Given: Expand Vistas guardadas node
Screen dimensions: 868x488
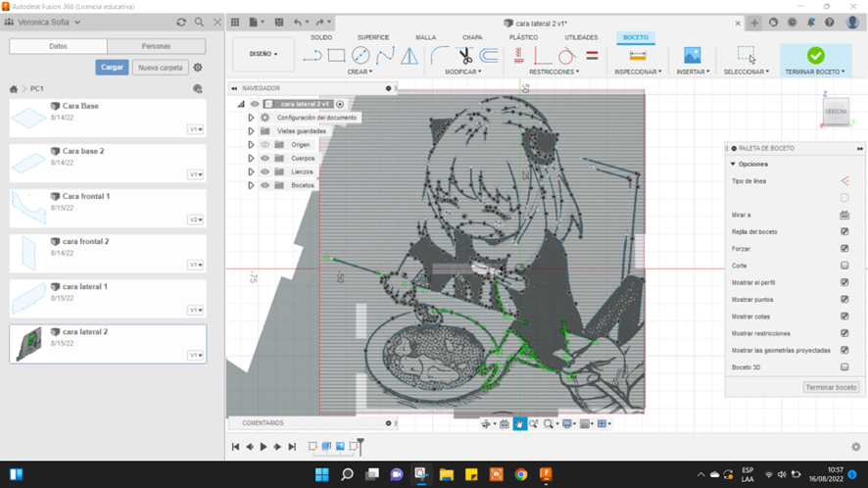Looking at the screenshot, I should pyautogui.click(x=251, y=131).
